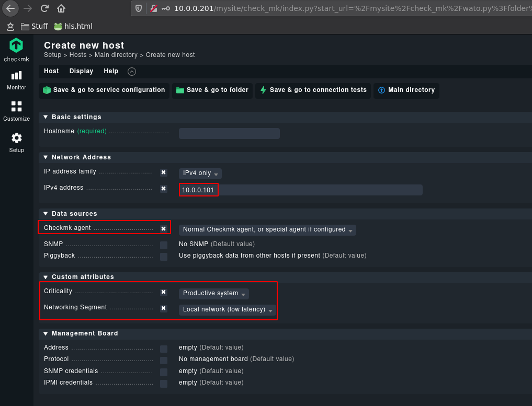Click the IPv4 address input field
This screenshot has height=406, width=532.
pyautogui.click(x=301, y=190)
